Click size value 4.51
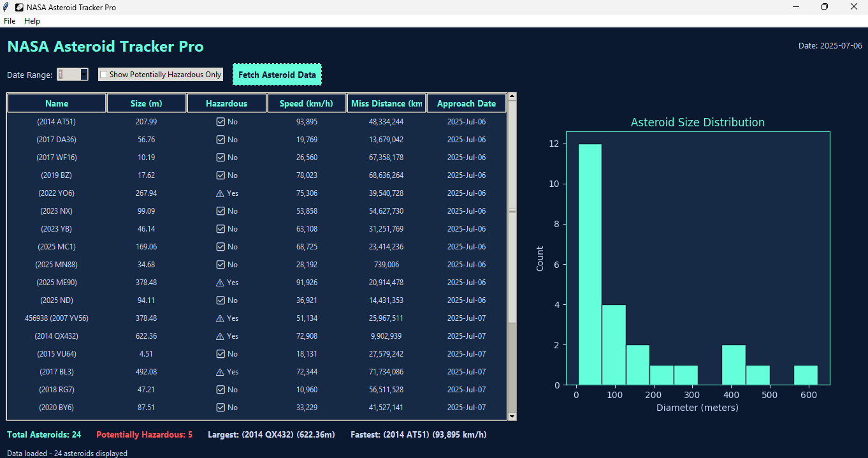Viewport: 868px width, 458px height. (147, 354)
